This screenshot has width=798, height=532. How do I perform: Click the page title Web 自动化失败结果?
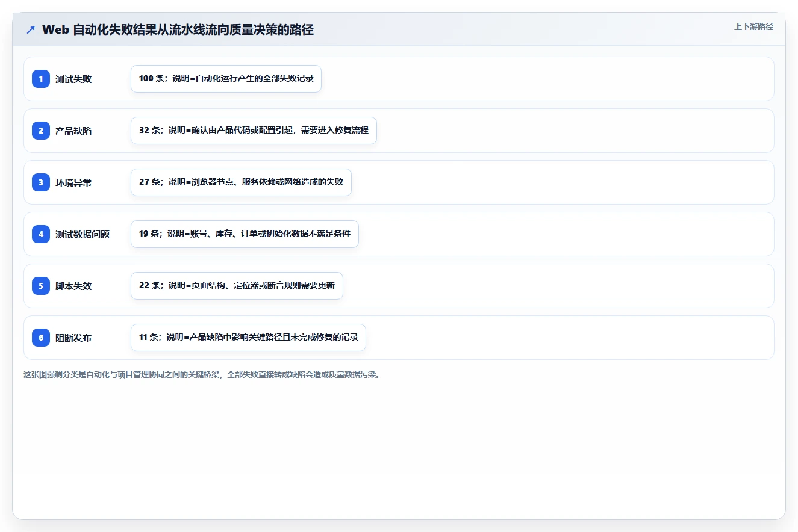click(x=178, y=29)
